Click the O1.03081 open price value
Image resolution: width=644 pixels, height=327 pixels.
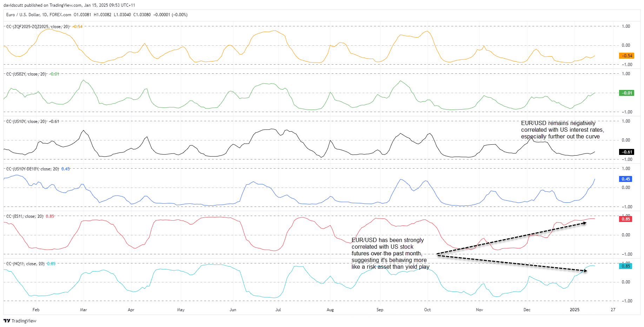[x=82, y=15]
